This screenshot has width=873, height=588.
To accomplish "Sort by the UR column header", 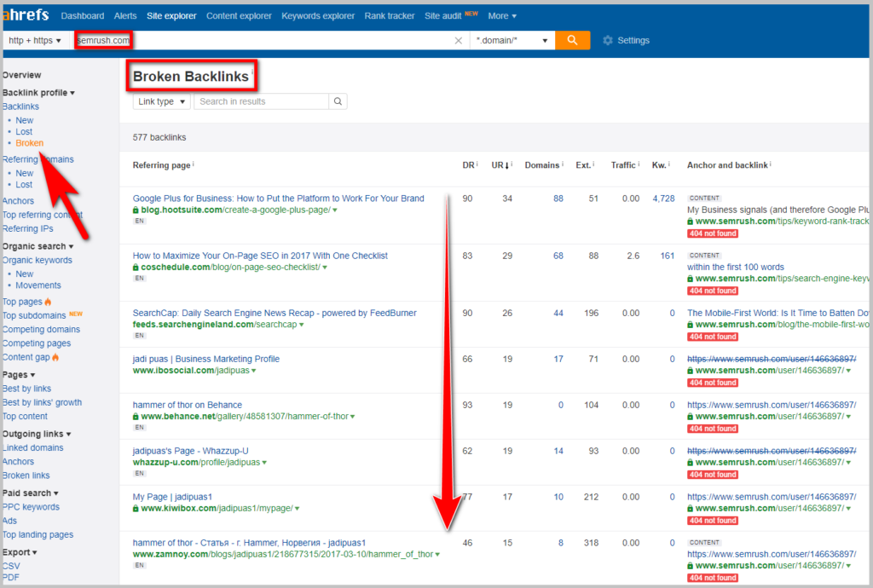I will pos(500,165).
